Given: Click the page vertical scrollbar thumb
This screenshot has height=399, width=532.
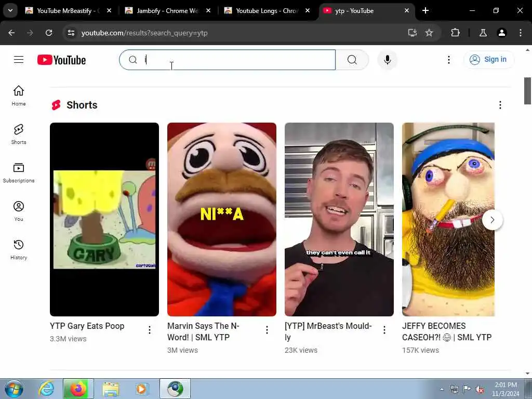Looking at the screenshot, I should 527,91.
